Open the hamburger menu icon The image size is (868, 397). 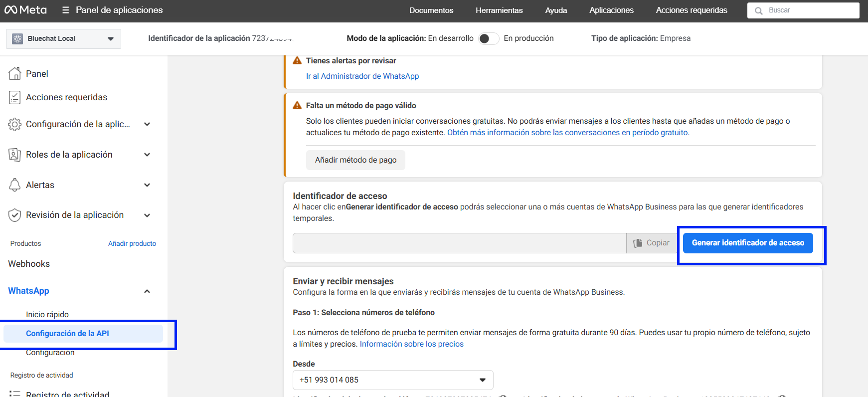65,10
